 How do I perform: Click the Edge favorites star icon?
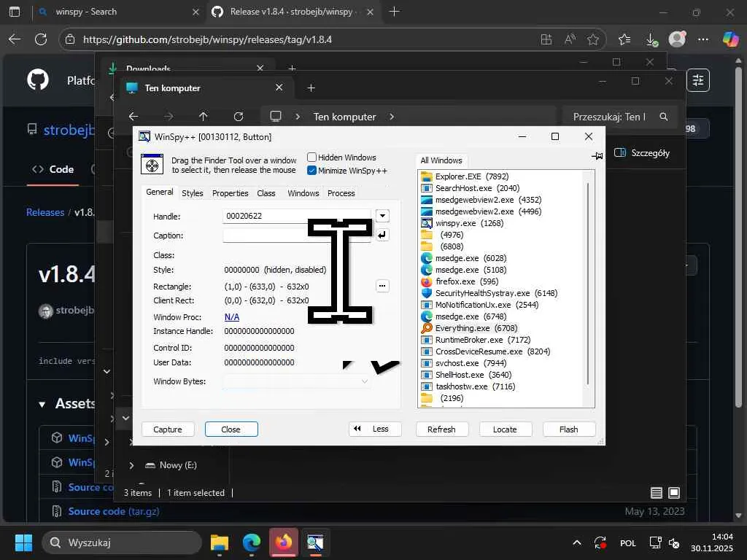tap(592, 39)
